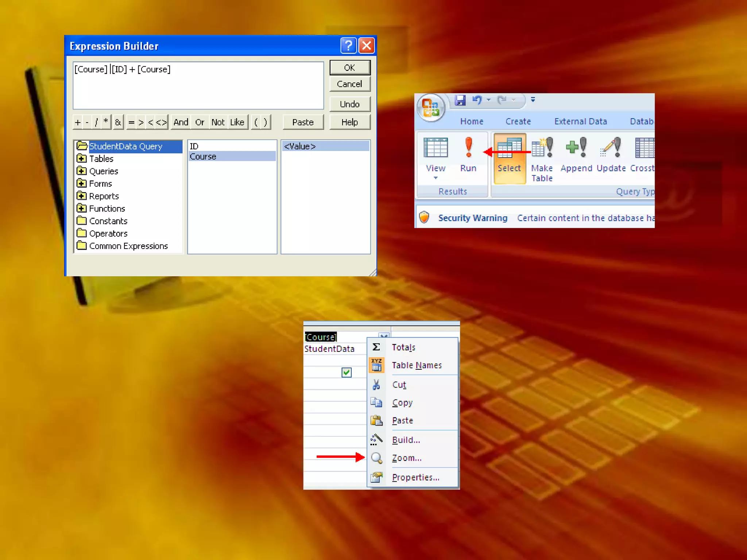Open the Customize Quick Access Toolbar dropdown
The image size is (747, 560).
533,100
